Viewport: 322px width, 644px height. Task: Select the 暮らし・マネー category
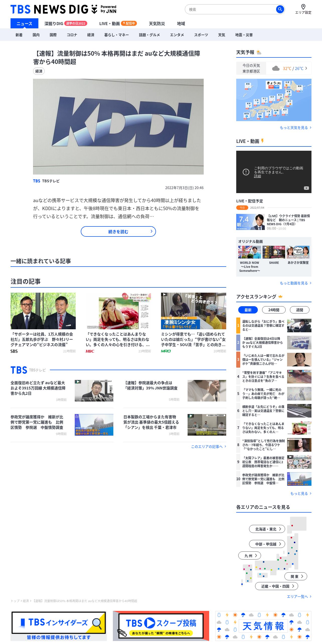(116, 35)
